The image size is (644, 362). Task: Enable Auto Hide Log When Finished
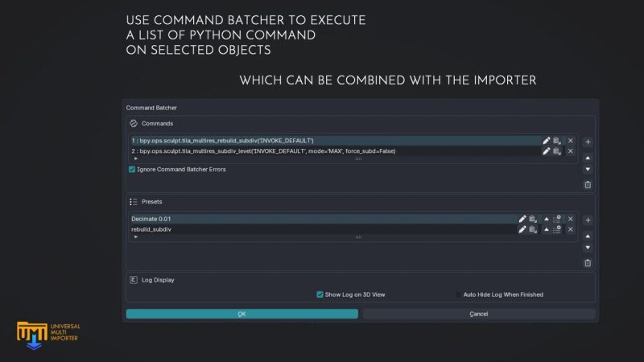pyautogui.click(x=459, y=294)
